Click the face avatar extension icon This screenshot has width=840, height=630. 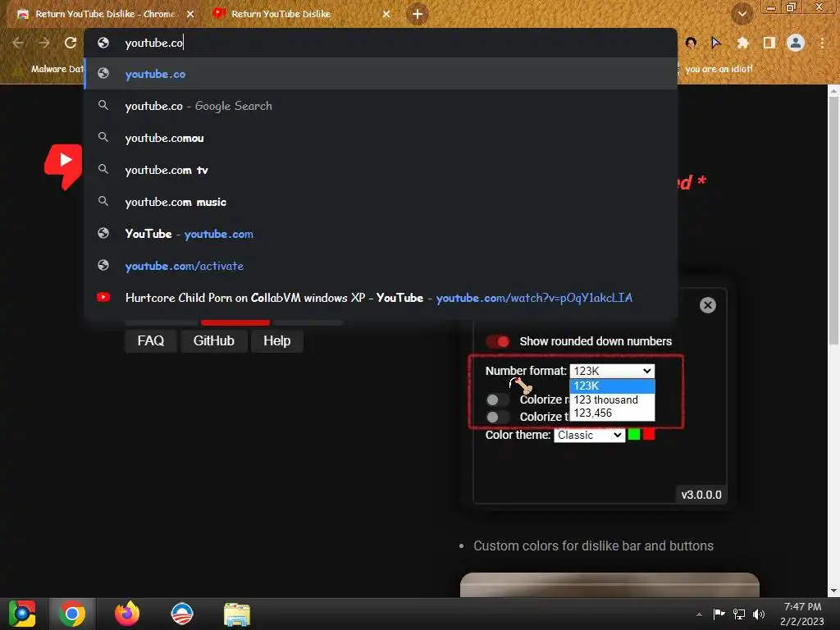pos(691,43)
